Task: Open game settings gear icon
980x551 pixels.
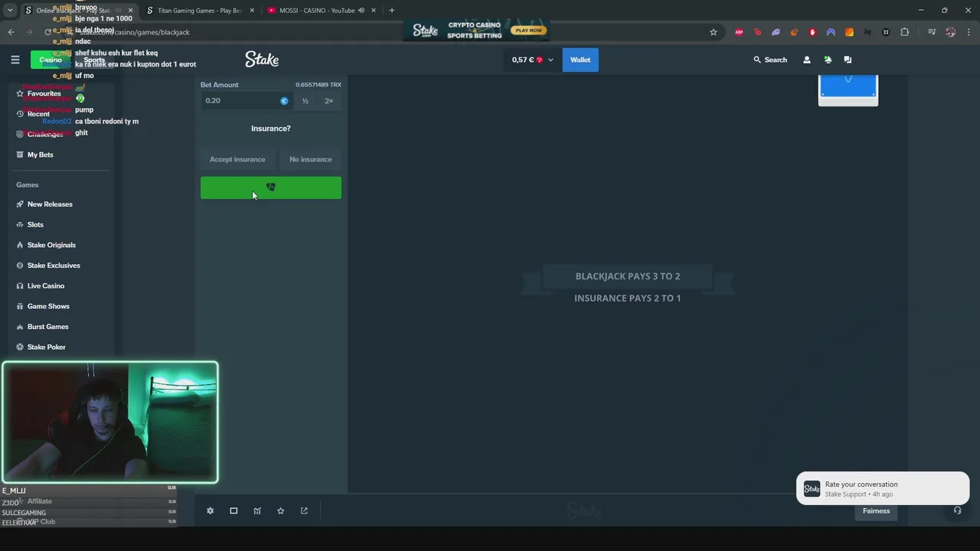Action: coord(211,510)
